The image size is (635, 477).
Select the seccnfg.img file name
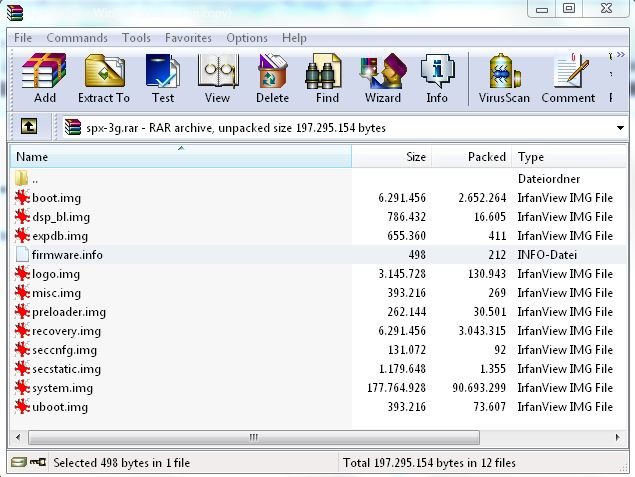click(x=64, y=350)
